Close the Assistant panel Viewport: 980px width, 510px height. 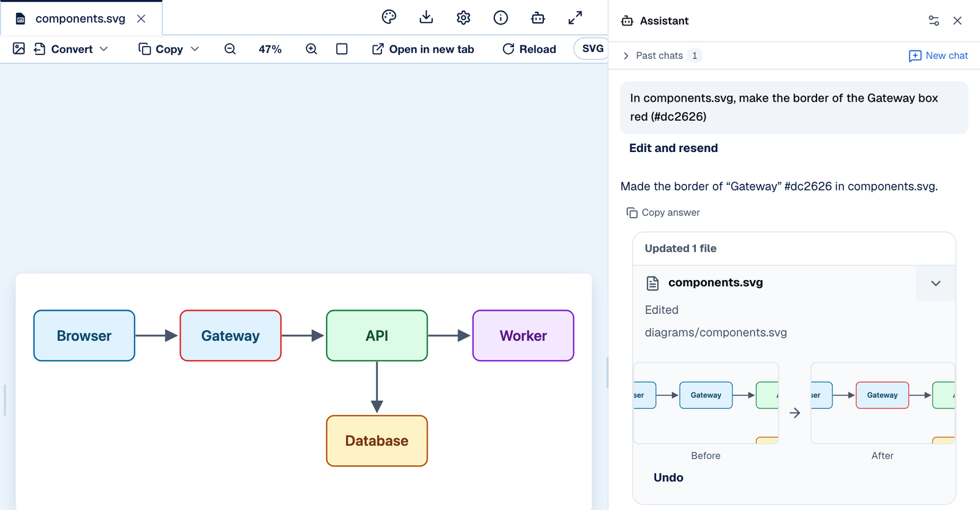coord(957,21)
